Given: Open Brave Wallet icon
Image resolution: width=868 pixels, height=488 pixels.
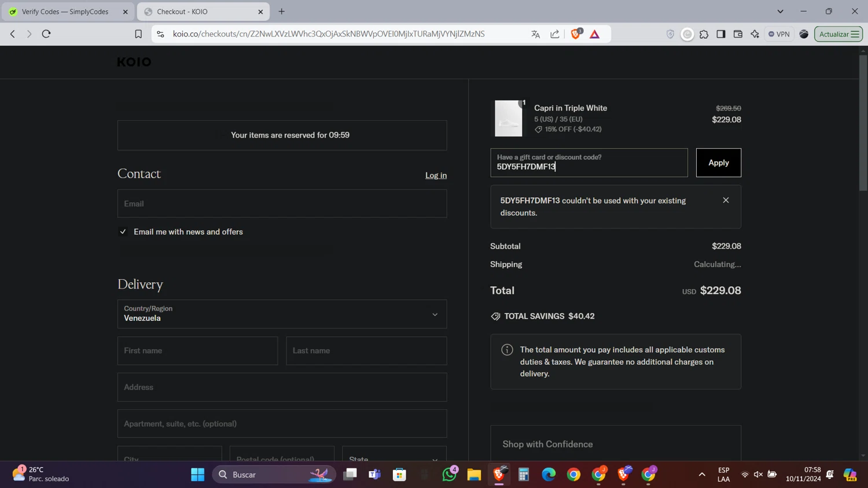Looking at the screenshot, I should 738,34.
